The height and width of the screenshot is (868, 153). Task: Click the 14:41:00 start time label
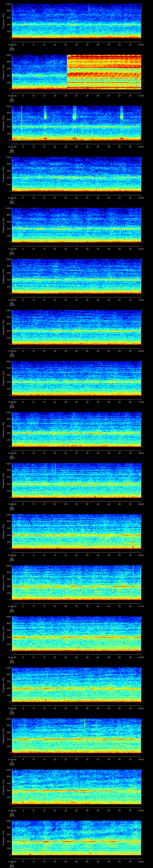coord(12,657)
